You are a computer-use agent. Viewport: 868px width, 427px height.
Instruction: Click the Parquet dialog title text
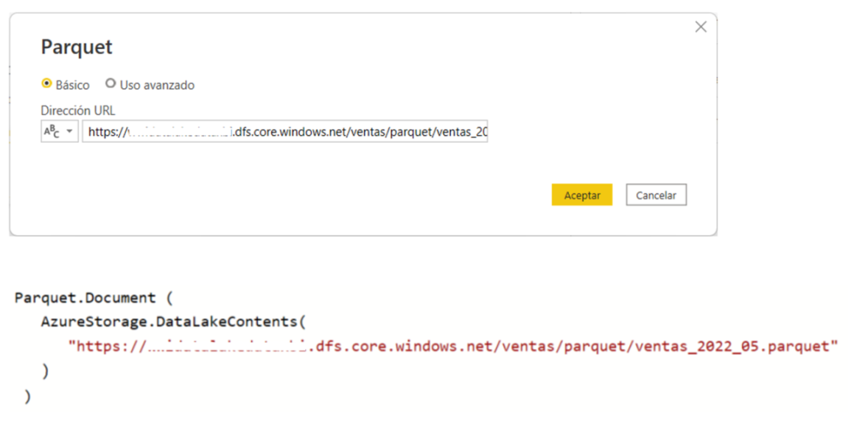click(76, 46)
